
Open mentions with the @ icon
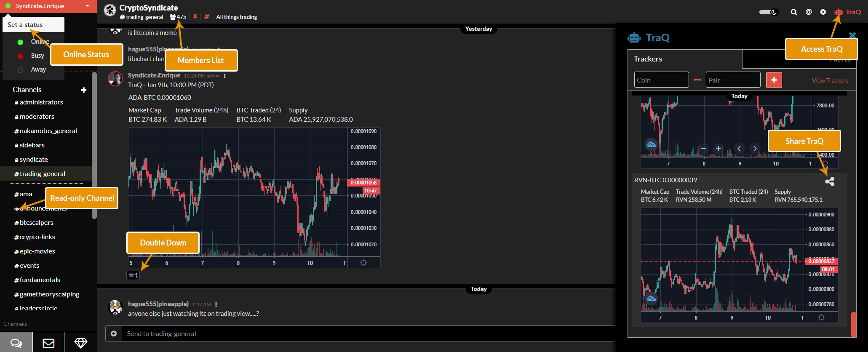809,12
